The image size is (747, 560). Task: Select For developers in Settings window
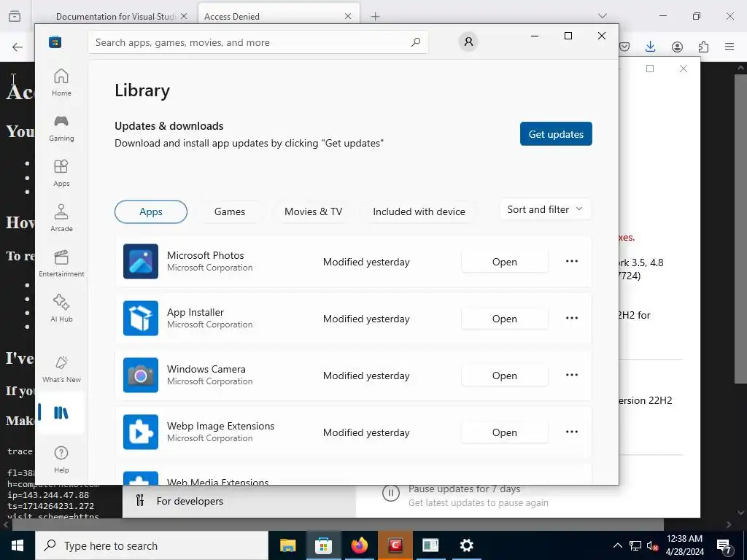[x=190, y=501]
